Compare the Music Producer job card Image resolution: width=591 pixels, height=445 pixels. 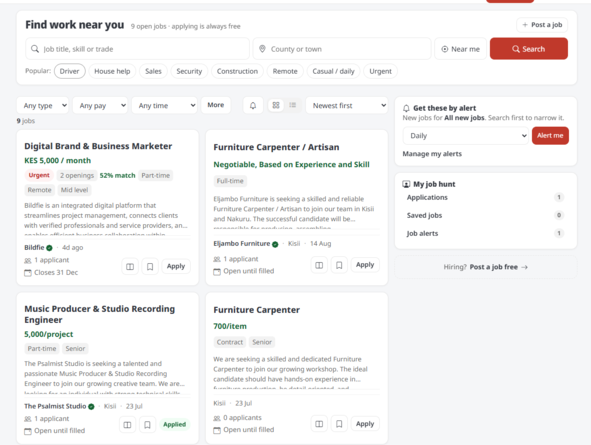[127, 425]
